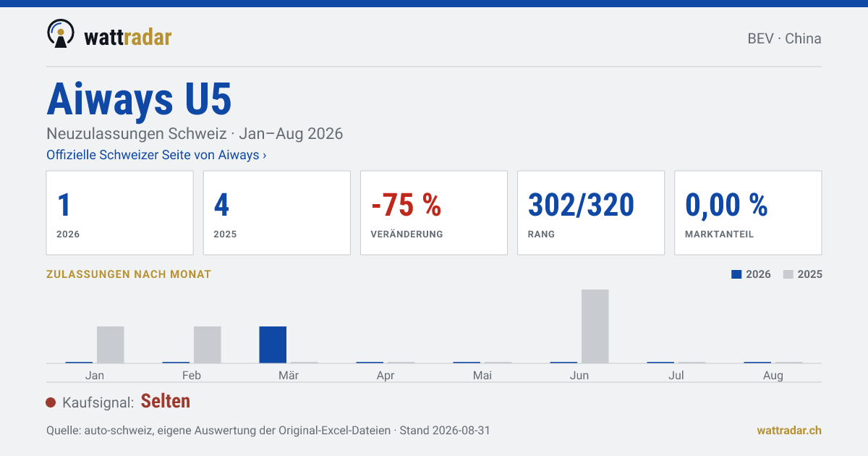Click the Jan month label
Image resolution: width=868 pixels, height=456 pixels.
[95, 375]
